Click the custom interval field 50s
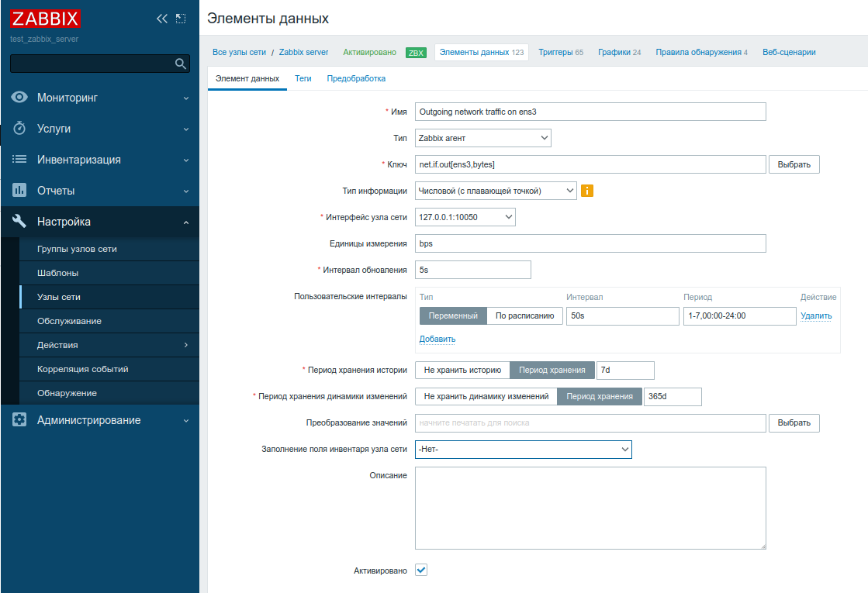The image size is (868, 593). tap(623, 315)
